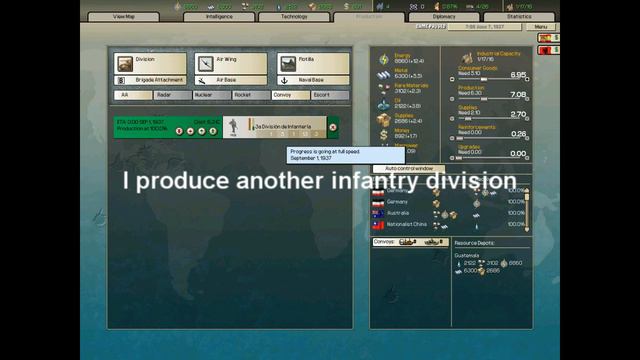Select the Production tab
This screenshot has height=360, width=640.
(369, 17)
